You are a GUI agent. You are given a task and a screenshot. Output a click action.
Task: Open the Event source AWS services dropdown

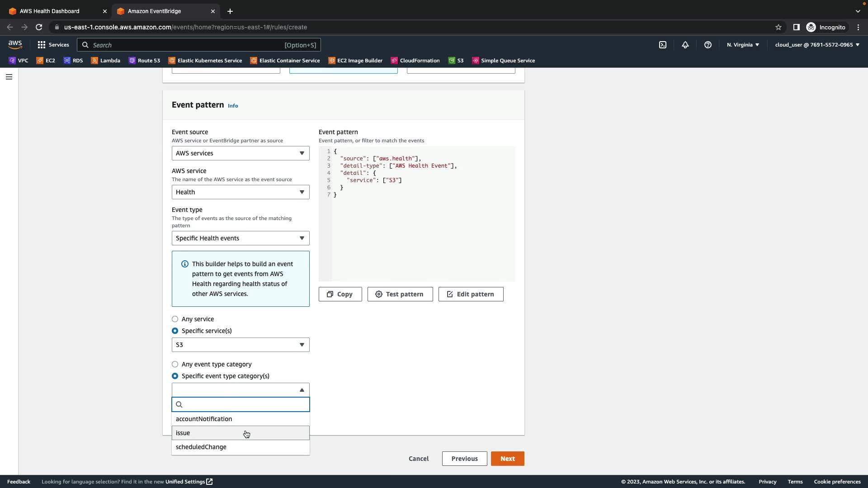[240, 153]
